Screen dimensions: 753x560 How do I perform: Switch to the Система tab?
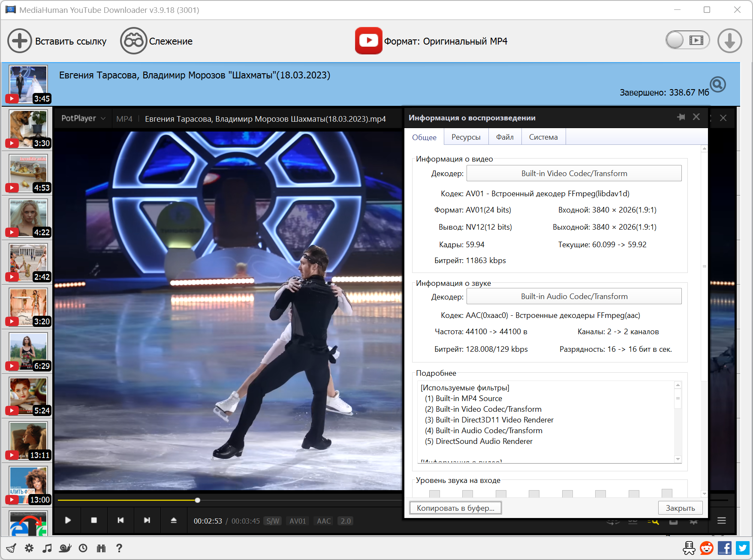[543, 137]
